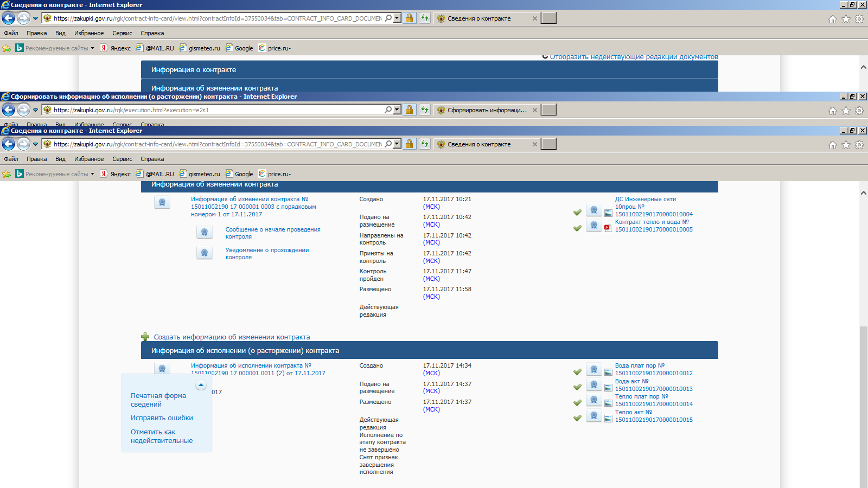Click the address bar showing execution.html URL
This screenshot has width=868, height=488.
click(x=217, y=110)
